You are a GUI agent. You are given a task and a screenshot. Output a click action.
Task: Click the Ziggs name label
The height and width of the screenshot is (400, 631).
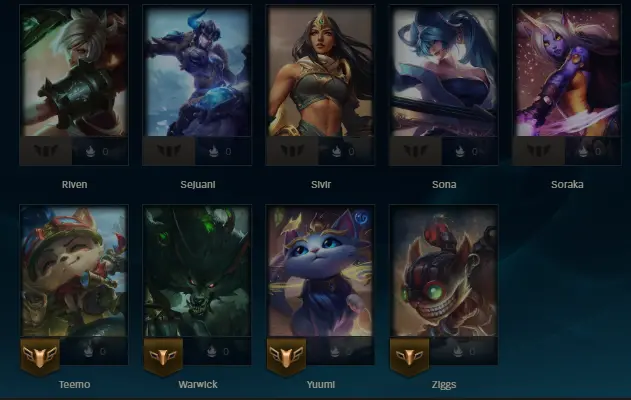tap(444, 385)
